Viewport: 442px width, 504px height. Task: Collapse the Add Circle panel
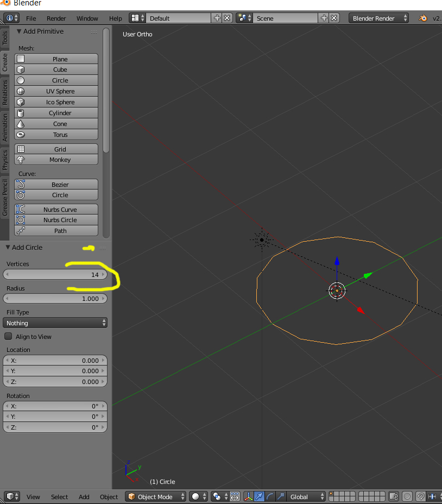click(x=8, y=247)
